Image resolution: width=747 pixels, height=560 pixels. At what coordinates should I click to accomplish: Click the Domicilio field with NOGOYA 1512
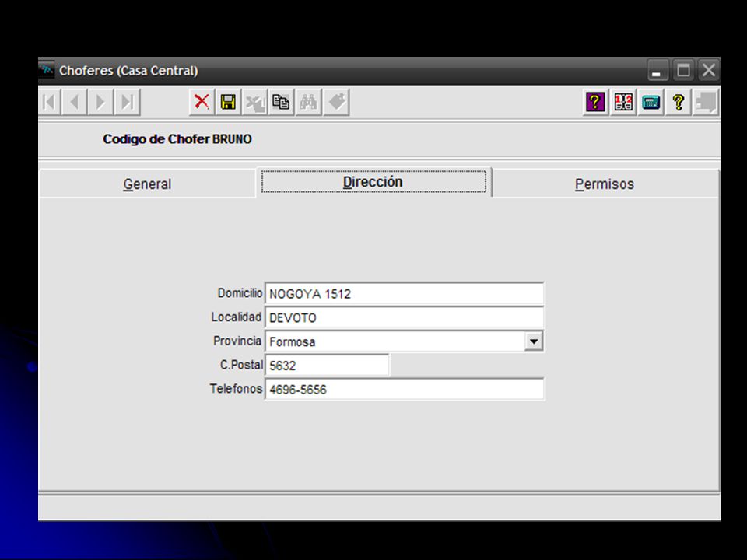pos(404,293)
